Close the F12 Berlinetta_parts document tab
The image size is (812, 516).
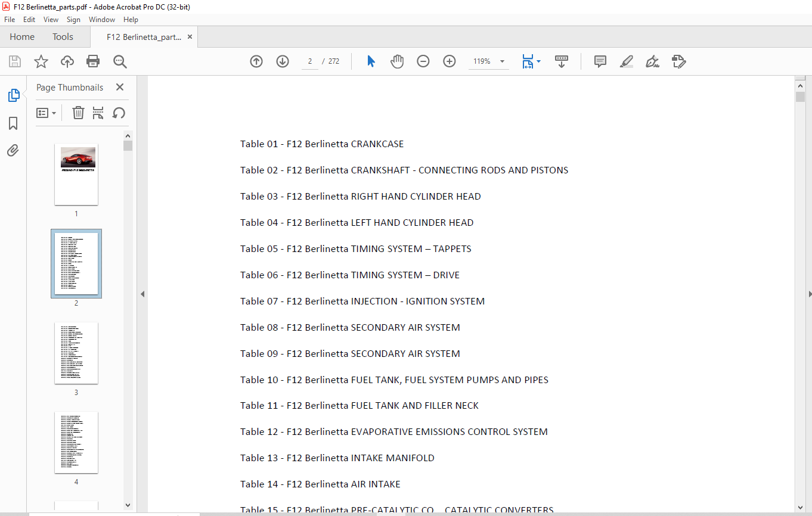pos(190,37)
